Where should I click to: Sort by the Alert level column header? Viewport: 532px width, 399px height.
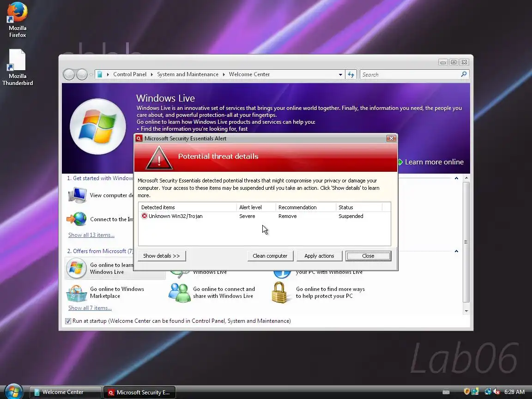256,207
